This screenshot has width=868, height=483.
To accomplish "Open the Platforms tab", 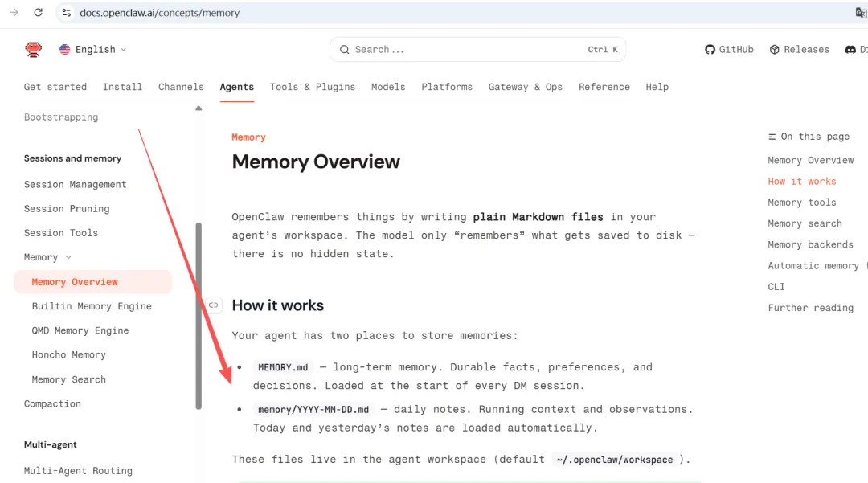I will point(447,87).
